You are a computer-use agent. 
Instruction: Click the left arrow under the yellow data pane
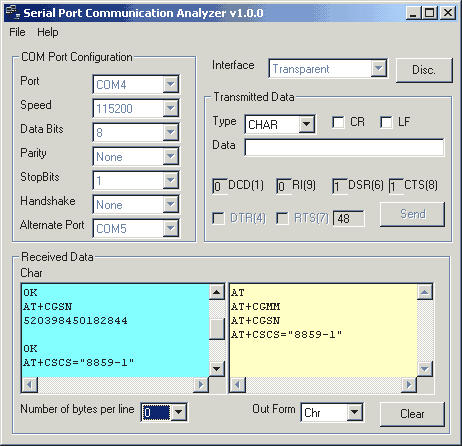238,385
